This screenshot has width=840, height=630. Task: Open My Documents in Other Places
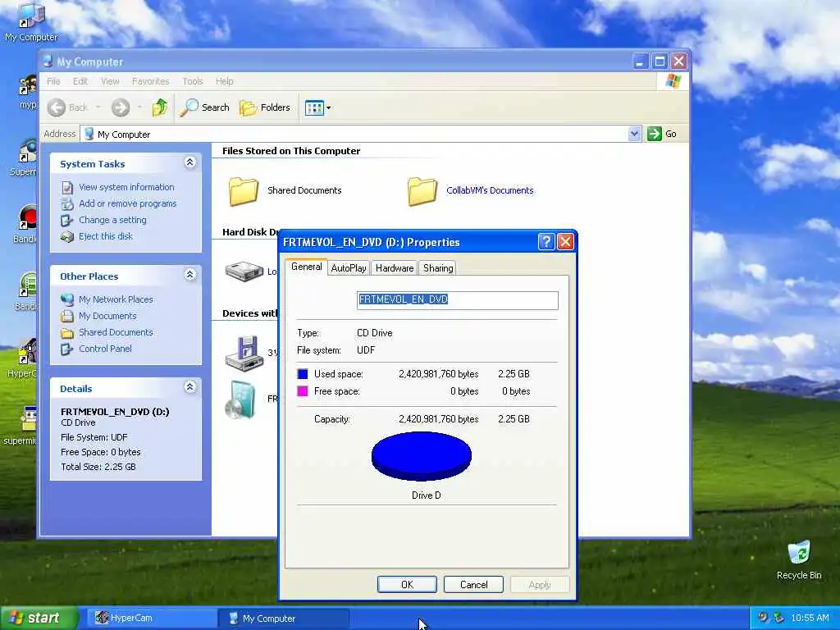click(107, 316)
